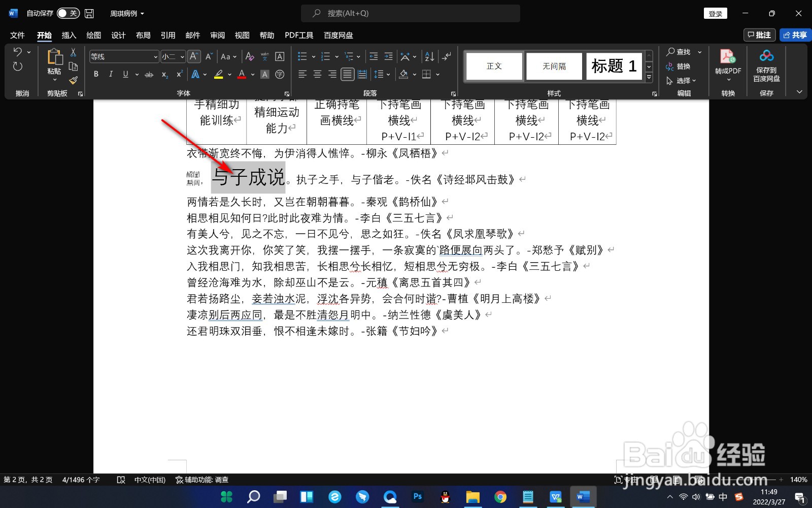Apply character border icon
This screenshot has height=508, width=812.
click(x=280, y=56)
